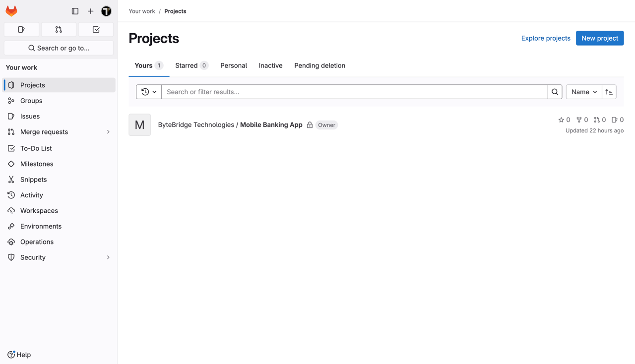Click the search or filter results field
The image size is (635, 364).
(x=347, y=92)
